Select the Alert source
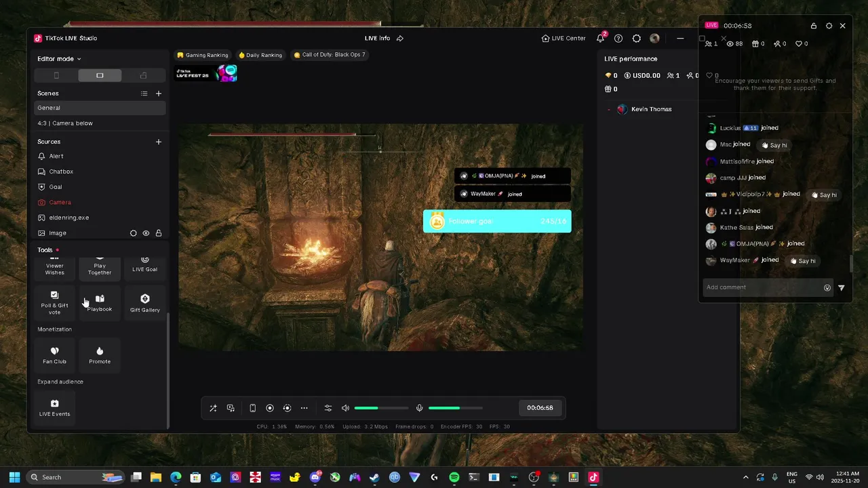This screenshot has width=868, height=488. coord(100,156)
